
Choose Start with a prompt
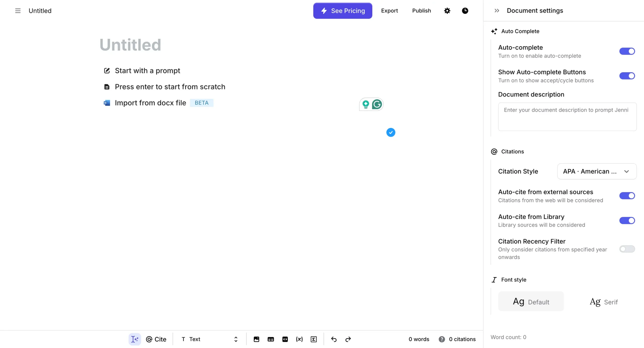coord(147,71)
